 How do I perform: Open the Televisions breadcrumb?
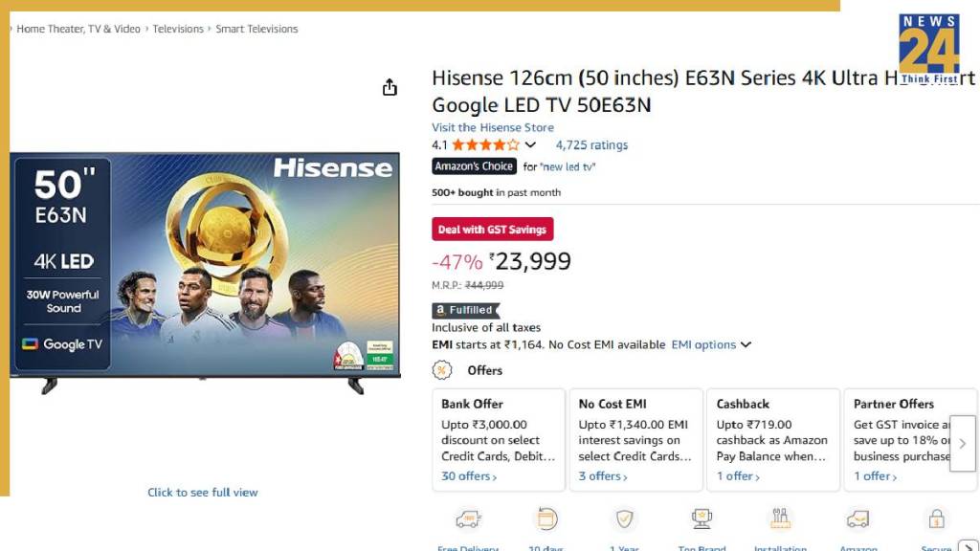[179, 29]
